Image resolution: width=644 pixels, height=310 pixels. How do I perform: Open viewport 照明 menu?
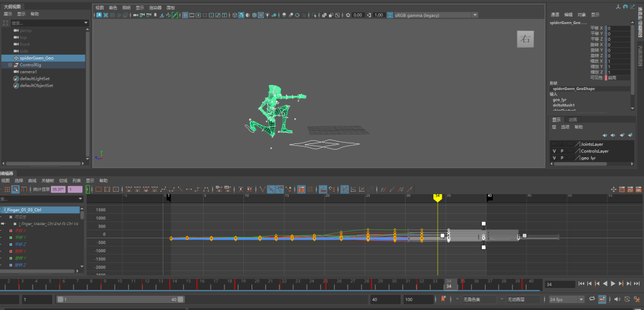pyautogui.click(x=126, y=8)
